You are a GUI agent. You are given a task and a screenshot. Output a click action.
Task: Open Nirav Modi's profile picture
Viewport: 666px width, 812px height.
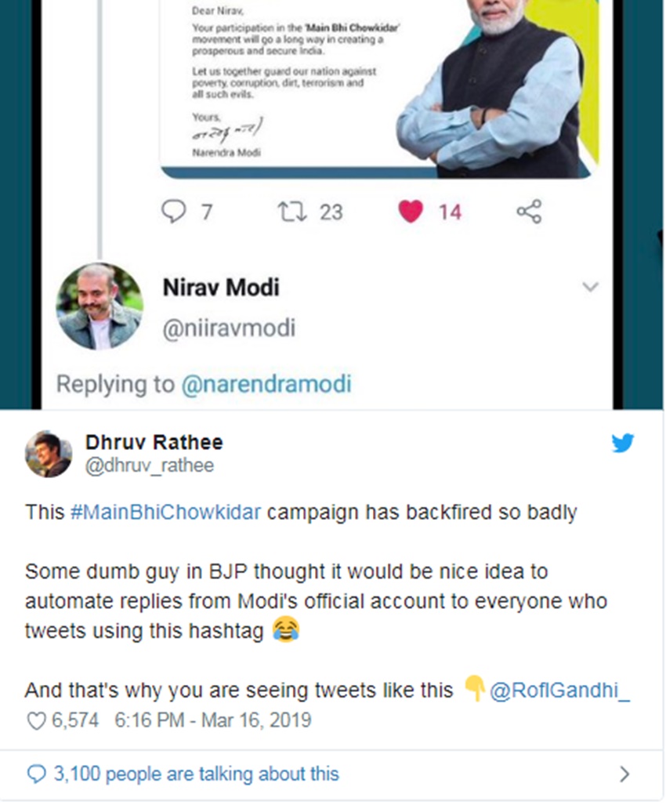[100, 306]
